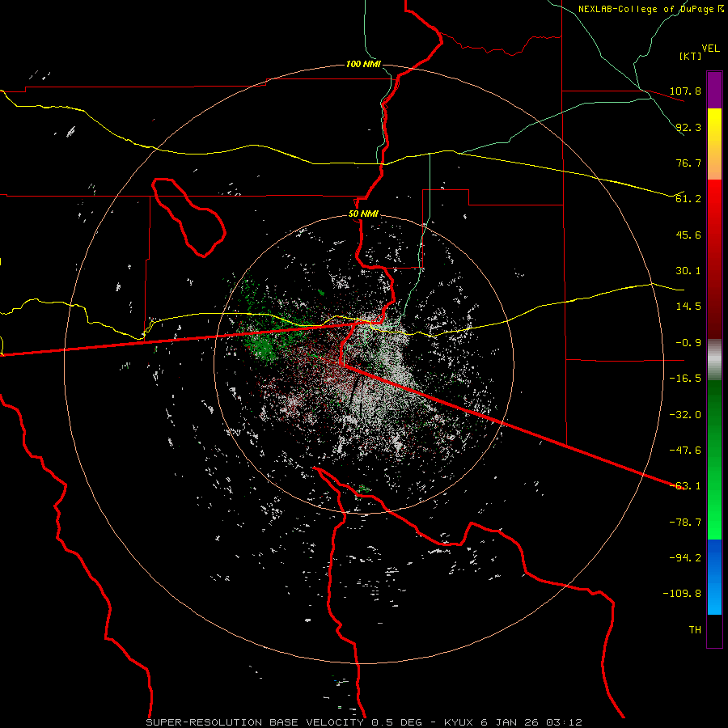Click the 03:12 timestamp in caption
Screen dimensions: 728x728
coord(565,722)
